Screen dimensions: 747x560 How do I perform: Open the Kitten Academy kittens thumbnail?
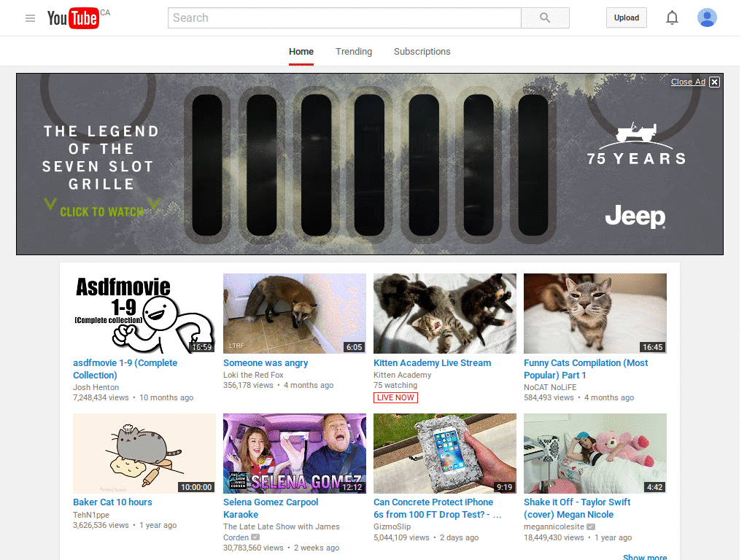pyautogui.click(x=445, y=314)
